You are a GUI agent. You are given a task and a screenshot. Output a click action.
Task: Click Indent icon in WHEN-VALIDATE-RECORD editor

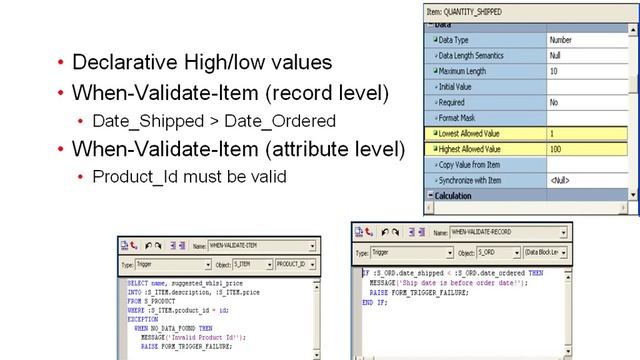tap(411, 232)
